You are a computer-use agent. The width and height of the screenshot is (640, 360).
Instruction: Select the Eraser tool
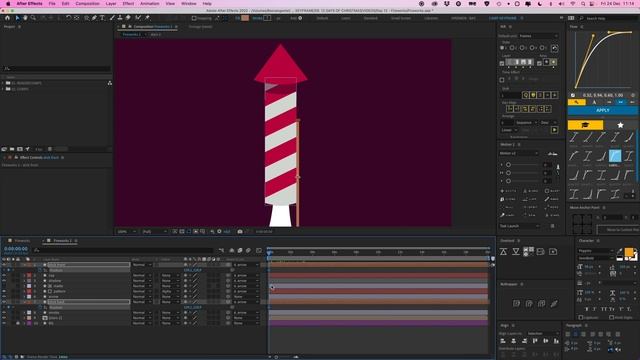(x=128, y=18)
